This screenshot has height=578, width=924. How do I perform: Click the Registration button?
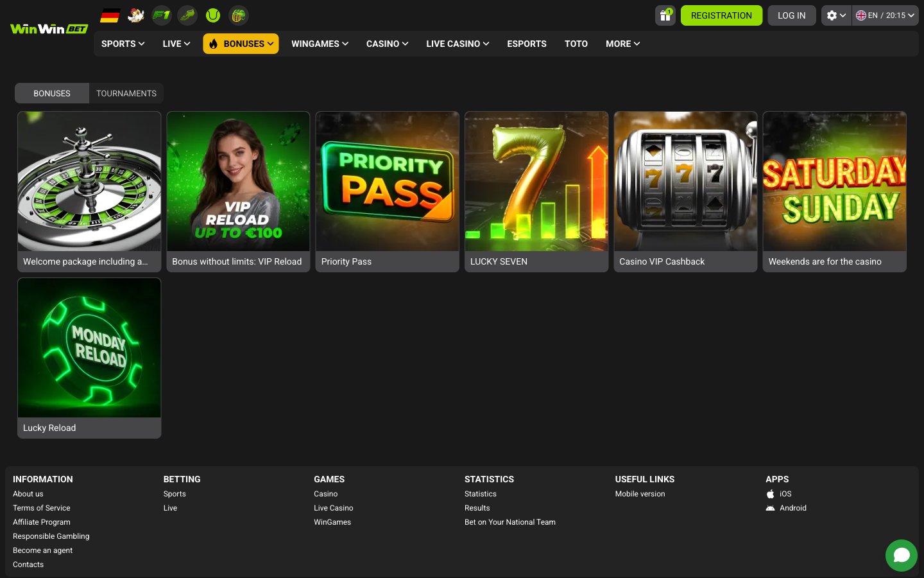[721, 15]
